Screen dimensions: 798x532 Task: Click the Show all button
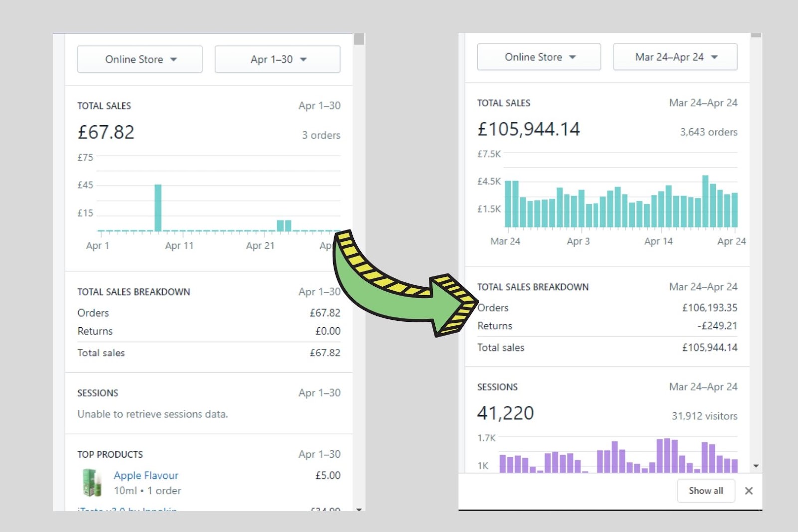click(706, 491)
